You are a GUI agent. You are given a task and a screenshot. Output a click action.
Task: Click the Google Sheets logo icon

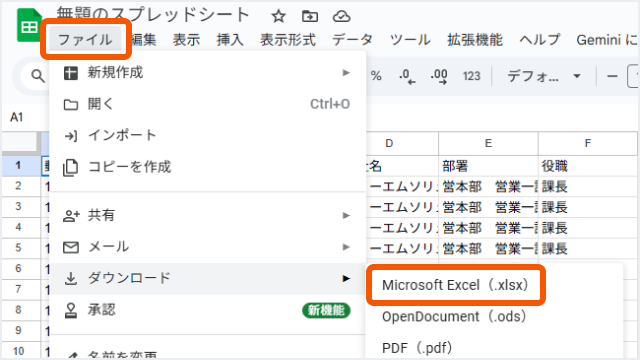[x=29, y=25]
